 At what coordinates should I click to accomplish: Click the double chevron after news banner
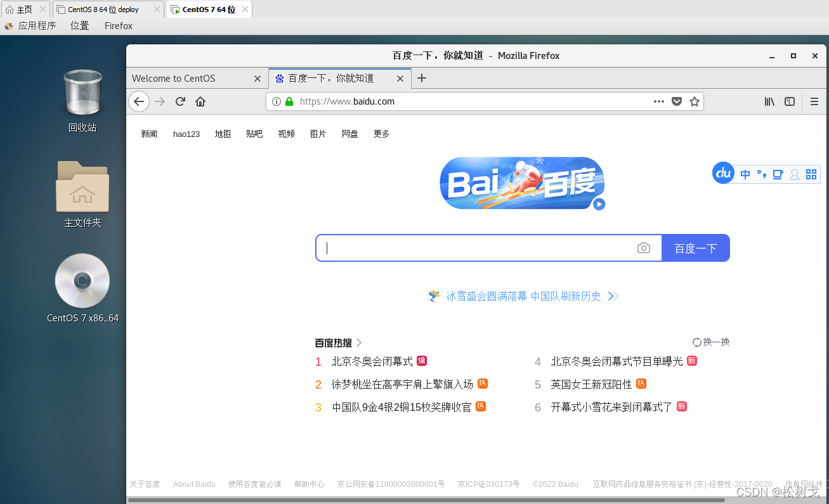[x=613, y=296]
